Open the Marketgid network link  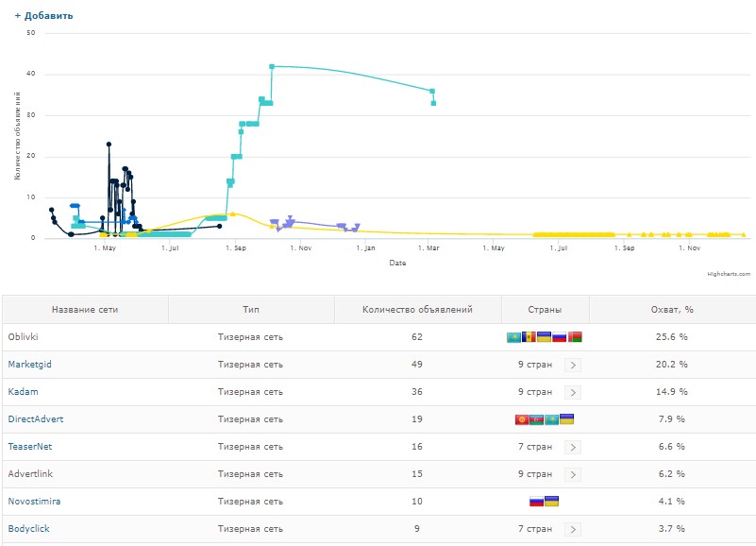(x=29, y=365)
